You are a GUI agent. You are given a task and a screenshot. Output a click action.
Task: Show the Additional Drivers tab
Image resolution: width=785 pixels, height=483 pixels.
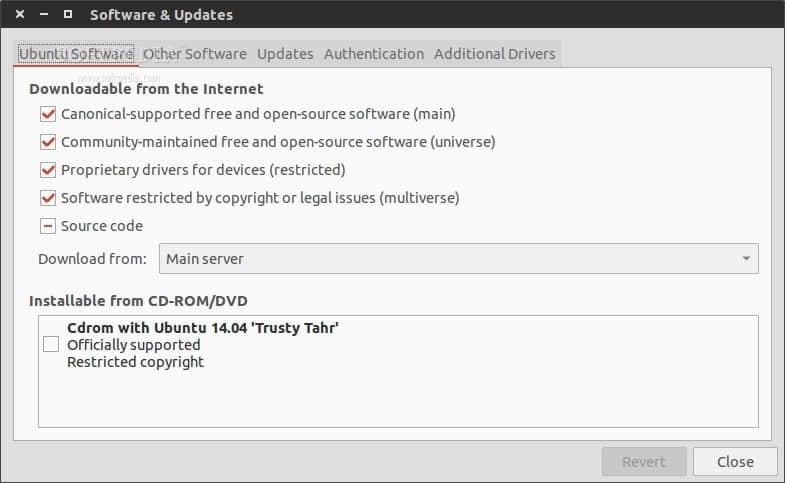click(x=494, y=54)
